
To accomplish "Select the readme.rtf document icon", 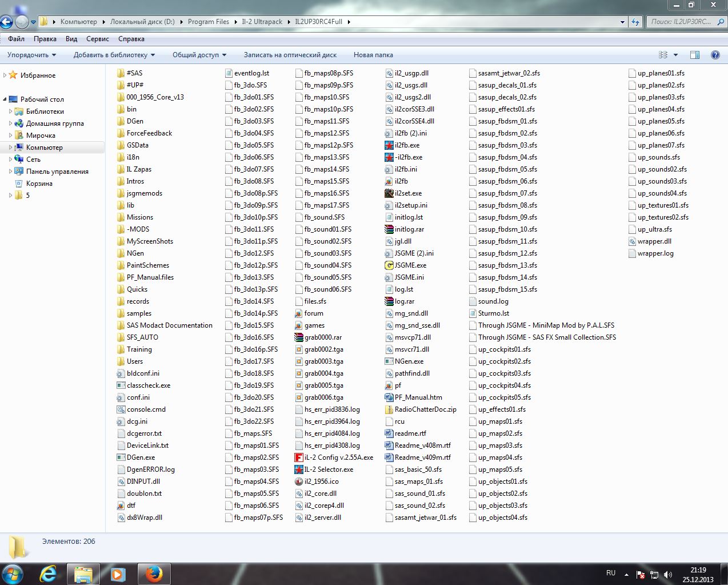I will click(x=389, y=433).
